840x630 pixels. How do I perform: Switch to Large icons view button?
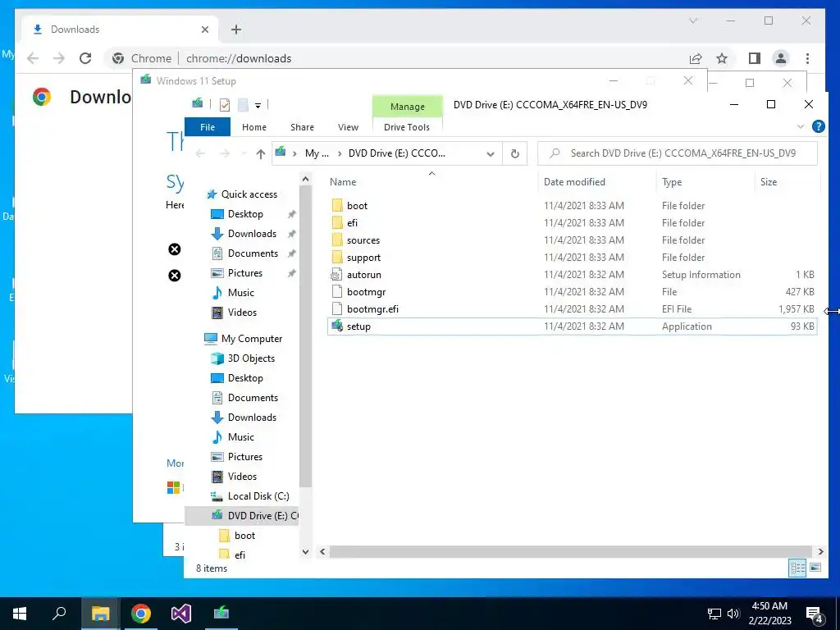pyautogui.click(x=815, y=568)
